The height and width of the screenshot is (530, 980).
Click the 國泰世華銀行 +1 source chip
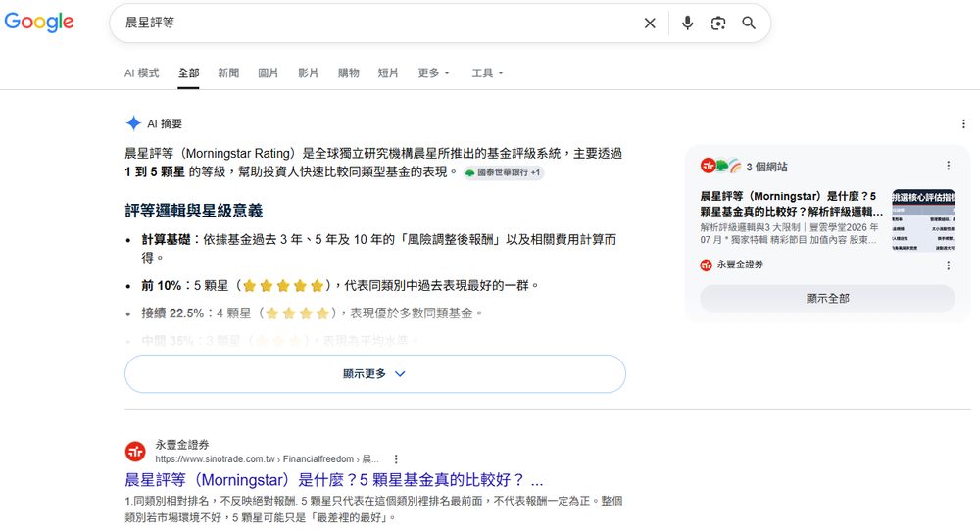coord(503,172)
